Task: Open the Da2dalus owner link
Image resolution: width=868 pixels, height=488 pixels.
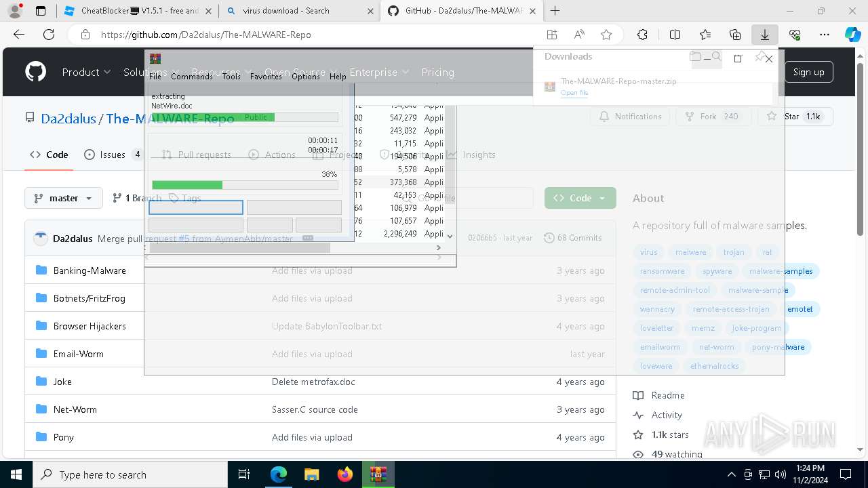Action: (68, 119)
